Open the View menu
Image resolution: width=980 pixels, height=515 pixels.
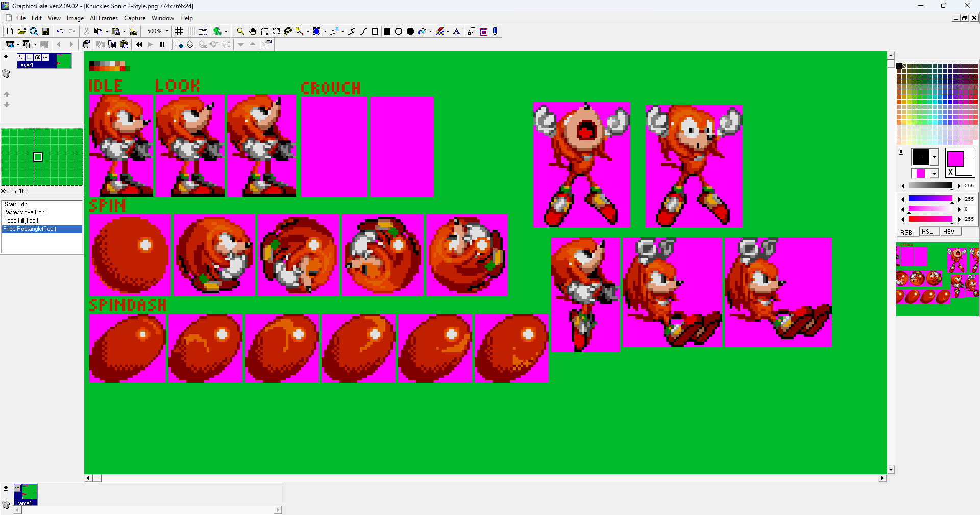(x=54, y=18)
